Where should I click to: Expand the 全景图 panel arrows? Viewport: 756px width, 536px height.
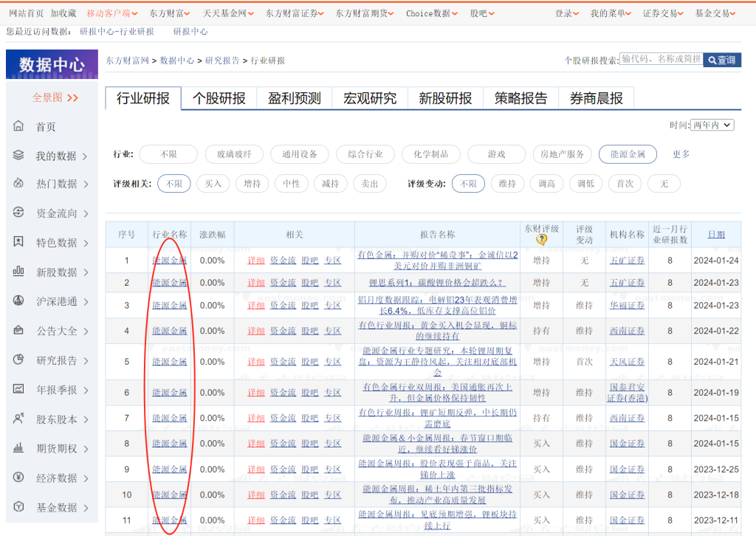point(72,97)
